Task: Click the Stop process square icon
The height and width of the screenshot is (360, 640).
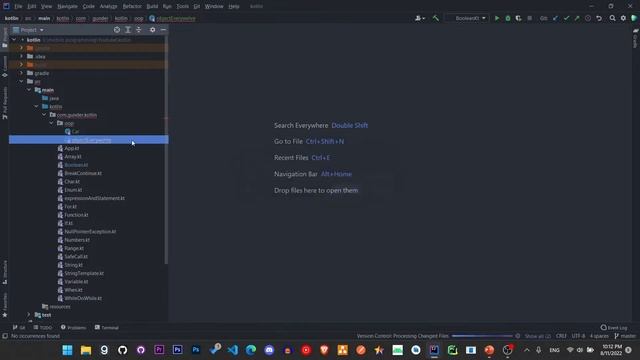Action: tap(529, 18)
